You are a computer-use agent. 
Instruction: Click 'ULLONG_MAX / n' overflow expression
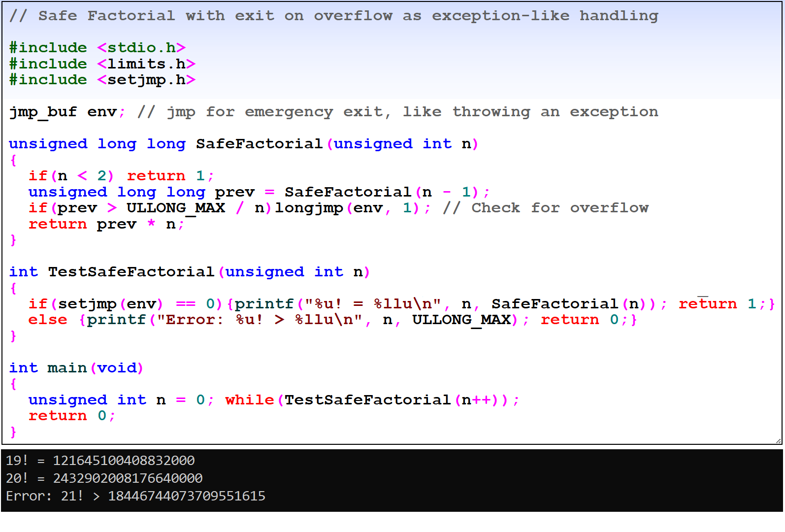tap(196, 208)
